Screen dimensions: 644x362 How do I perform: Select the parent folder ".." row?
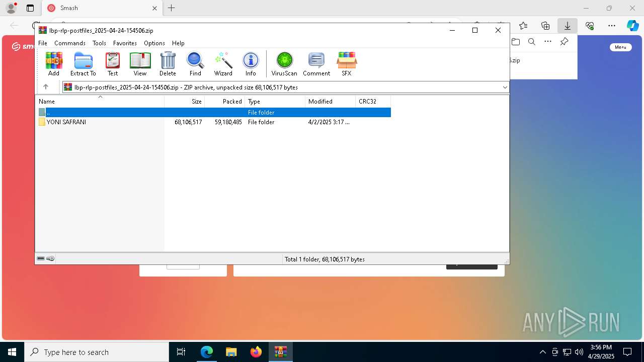pyautogui.click(x=214, y=112)
